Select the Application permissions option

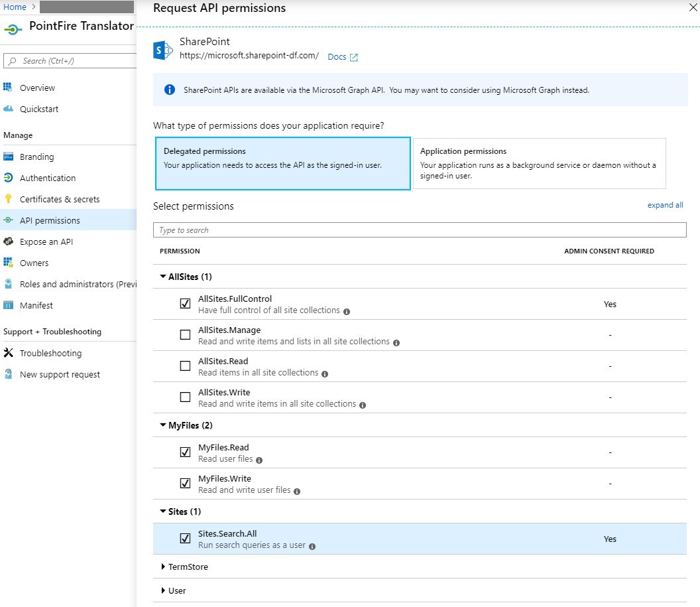coord(540,163)
